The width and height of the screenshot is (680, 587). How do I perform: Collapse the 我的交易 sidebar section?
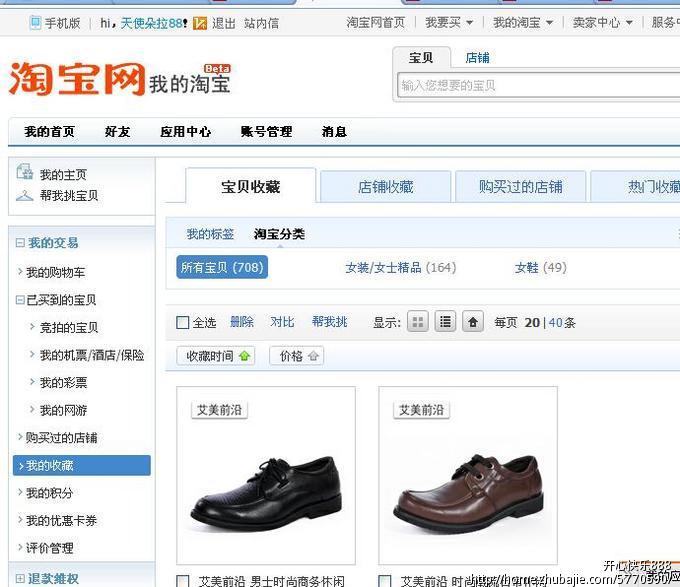[20, 243]
